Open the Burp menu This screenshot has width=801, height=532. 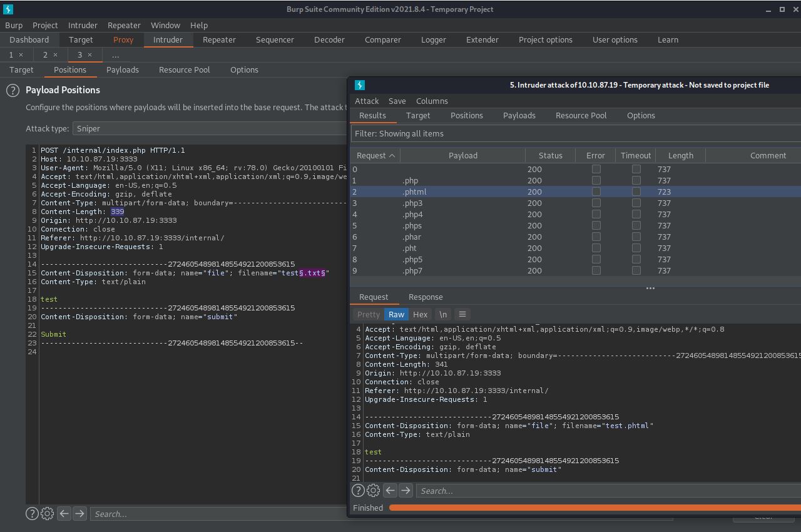click(14, 25)
